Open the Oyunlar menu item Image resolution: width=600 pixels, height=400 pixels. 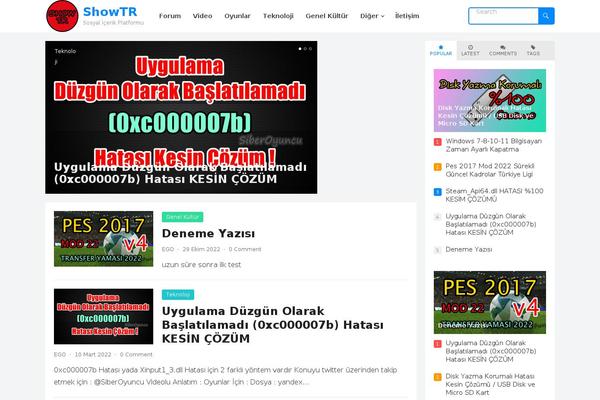click(x=237, y=16)
